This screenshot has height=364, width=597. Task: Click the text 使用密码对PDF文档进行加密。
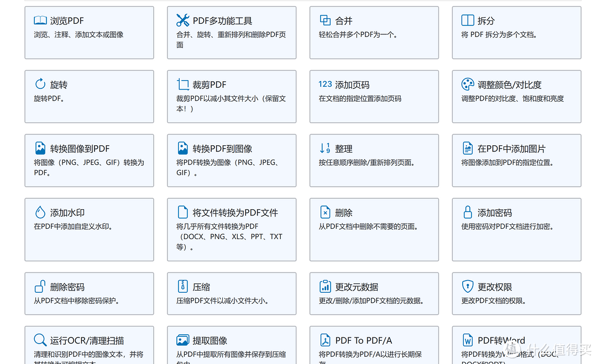point(507,226)
